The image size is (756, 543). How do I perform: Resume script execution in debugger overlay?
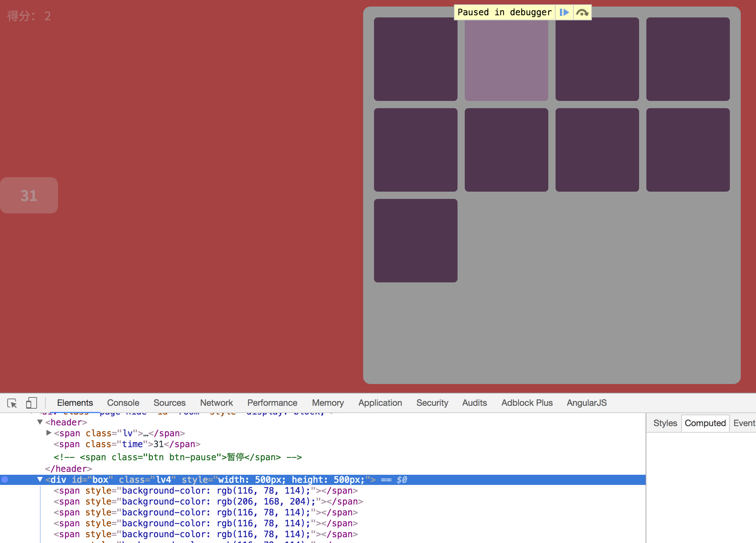[x=564, y=12]
